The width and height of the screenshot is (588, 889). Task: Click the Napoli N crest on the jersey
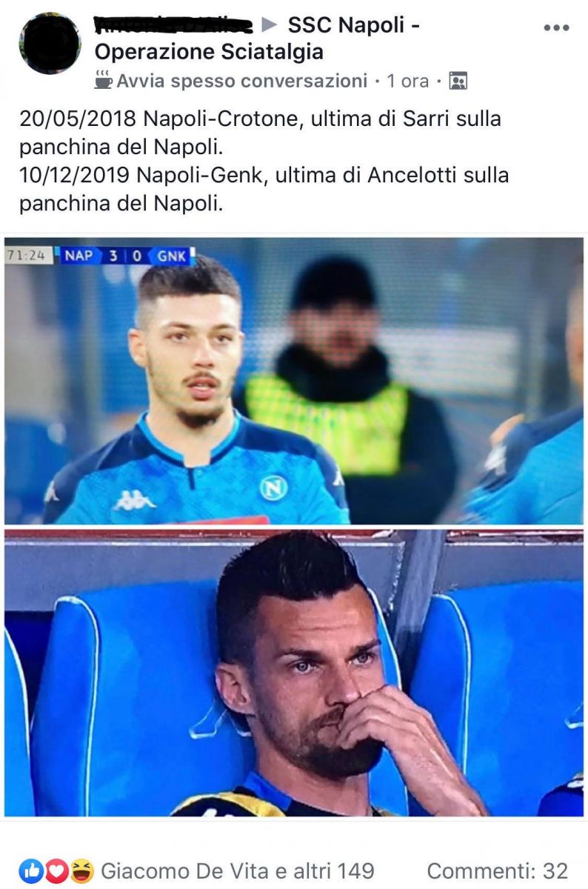click(273, 487)
